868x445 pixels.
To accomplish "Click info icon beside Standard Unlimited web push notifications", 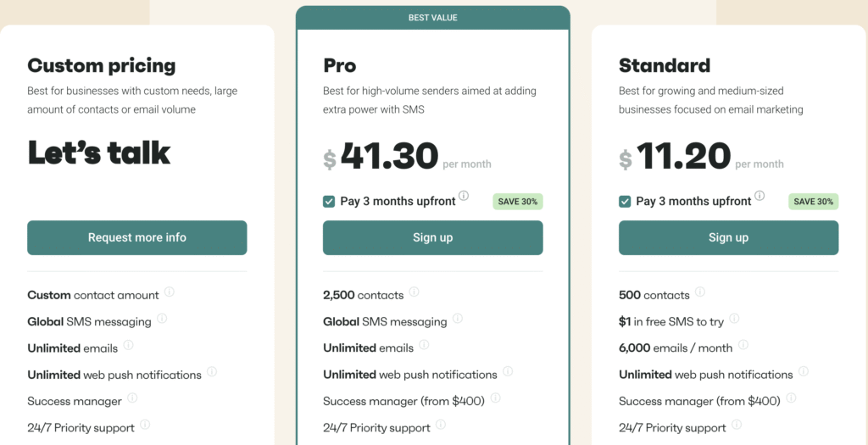I will pos(804,371).
